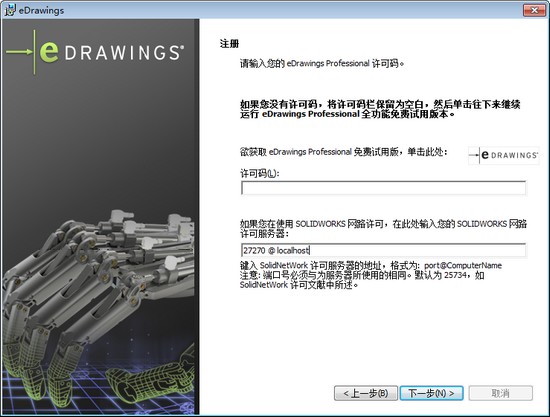Screen dimensions: 550x417
Task: Click the eDRAWINGS logo in left banner
Action: pyautogui.click(x=95, y=52)
